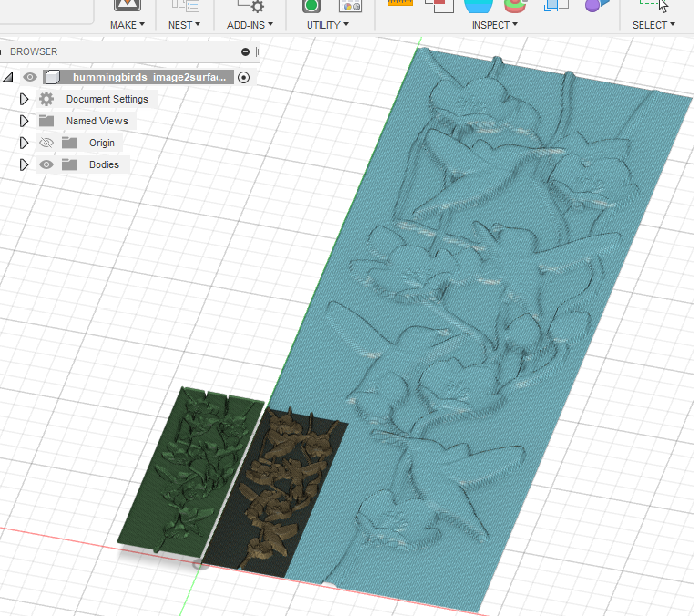Click the blue section analysis icon in INSPECT
The width and height of the screenshot is (694, 616).
556,5
